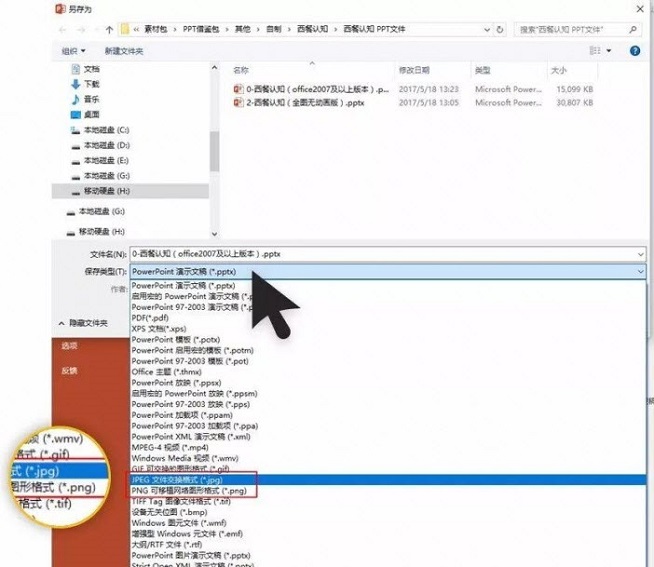Click the 下载 download arrow icon

75,84
